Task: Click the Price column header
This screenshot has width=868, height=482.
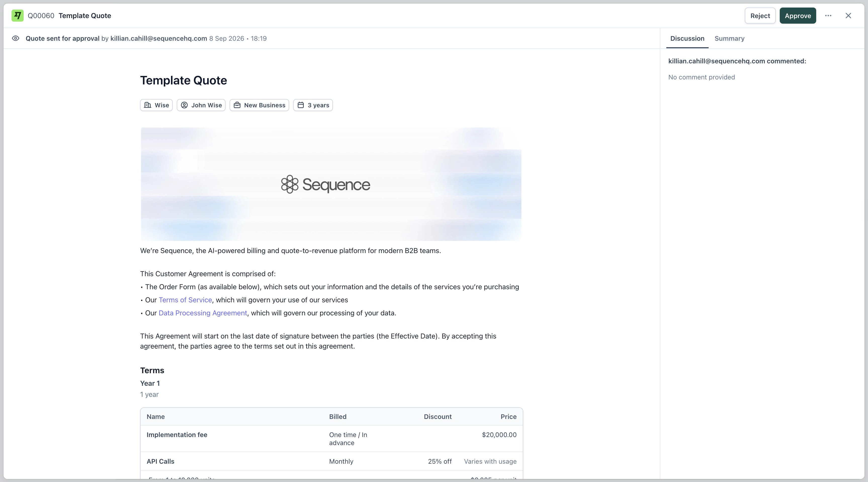Action: (508, 417)
